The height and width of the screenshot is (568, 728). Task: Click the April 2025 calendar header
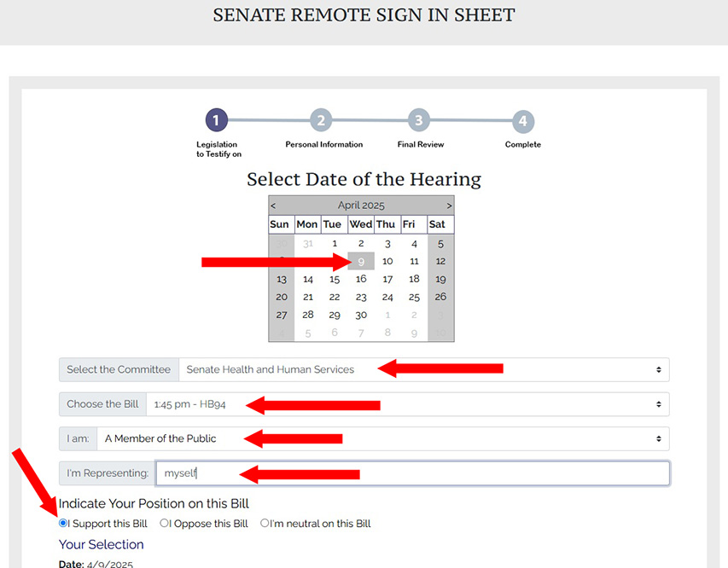360,206
